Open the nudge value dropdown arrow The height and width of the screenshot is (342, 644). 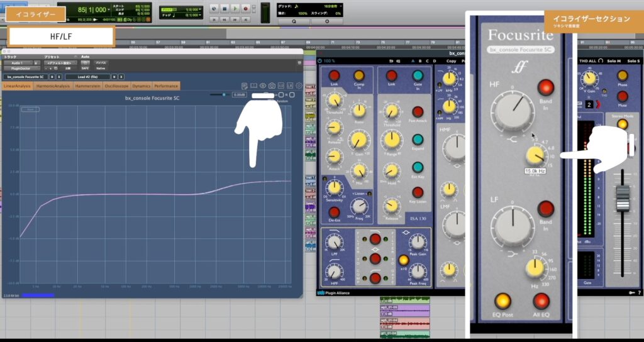(x=201, y=16)
